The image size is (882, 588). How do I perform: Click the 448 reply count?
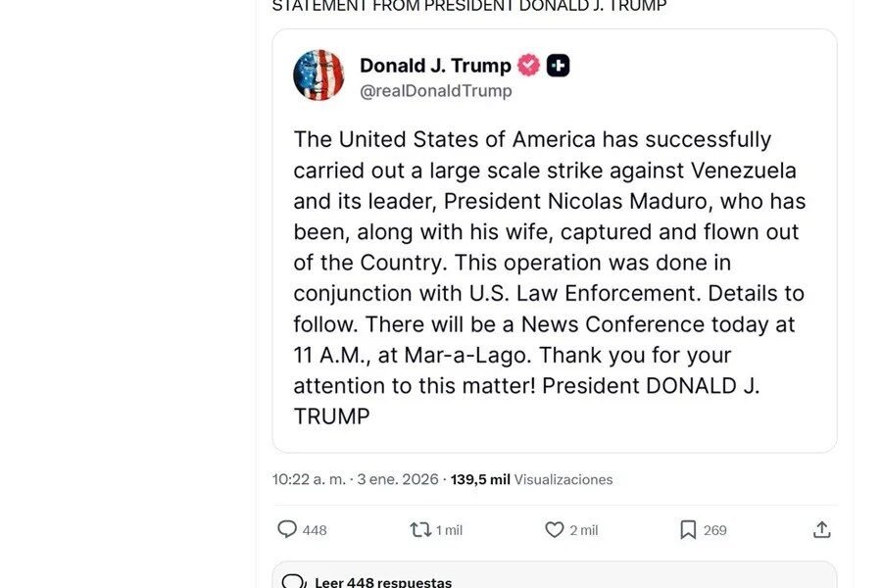(315, 530)
